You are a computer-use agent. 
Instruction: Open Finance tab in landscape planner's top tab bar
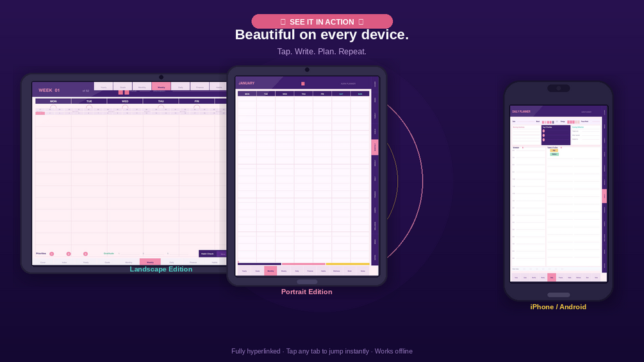click(199, 86)
